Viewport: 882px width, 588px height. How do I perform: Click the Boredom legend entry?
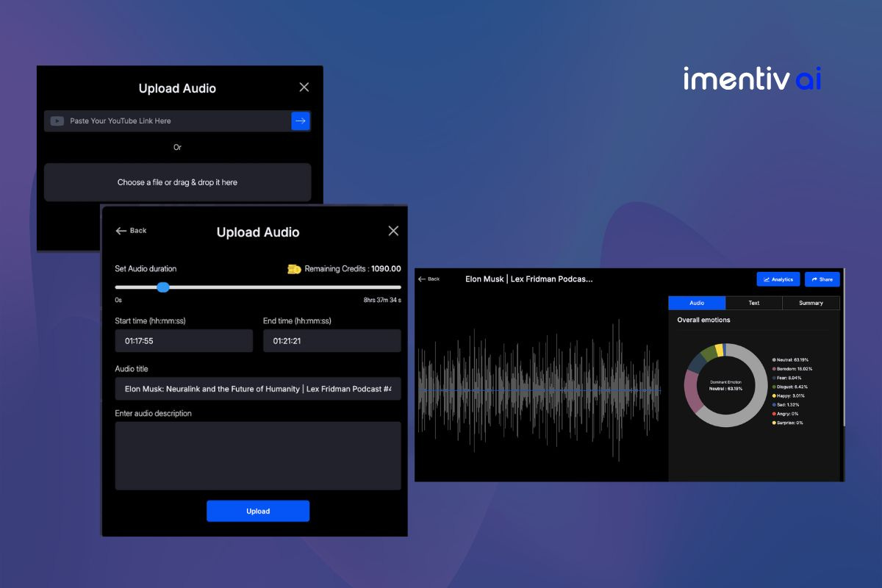tap(792, 369)
